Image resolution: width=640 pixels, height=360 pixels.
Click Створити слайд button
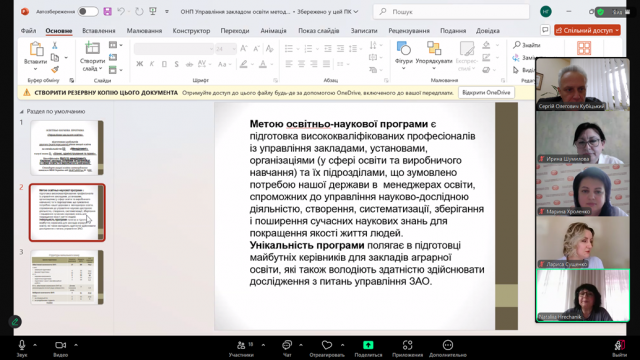pyautogui.click(x=92, y=56)
